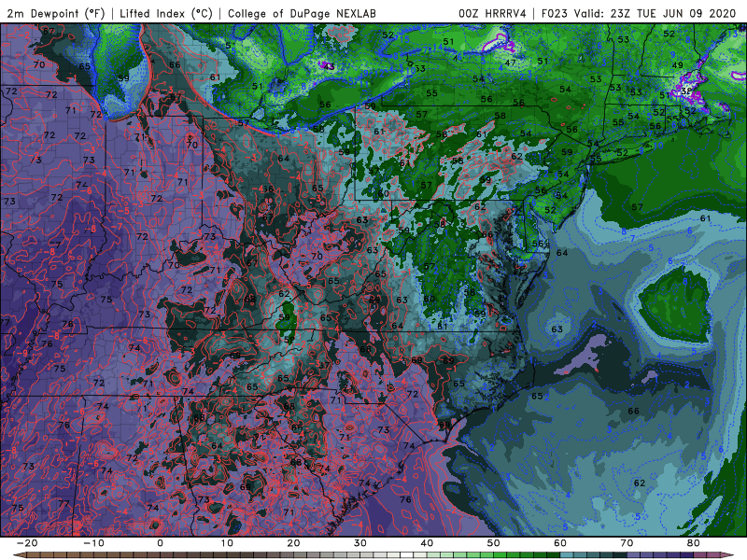The width and height of the screenshot is (747, 560).
Task: Click the 70 tick on the color scale
Action: coord(627,543)
